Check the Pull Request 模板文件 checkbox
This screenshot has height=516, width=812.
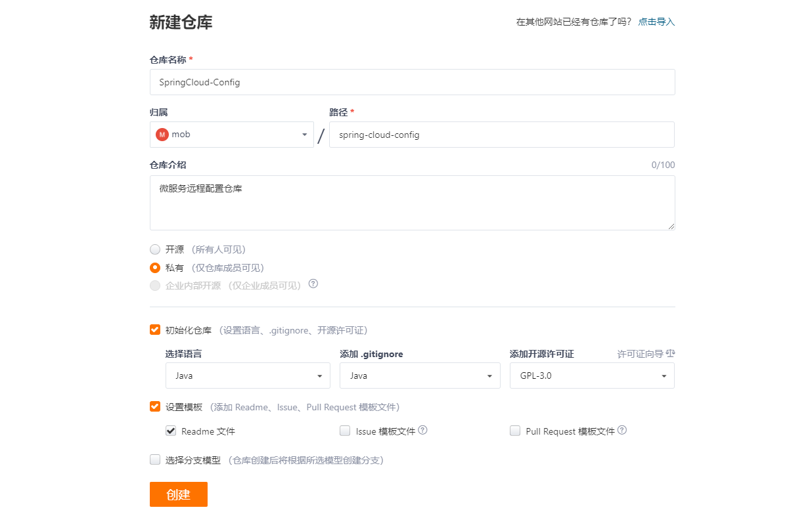click(x=515, y=431)
